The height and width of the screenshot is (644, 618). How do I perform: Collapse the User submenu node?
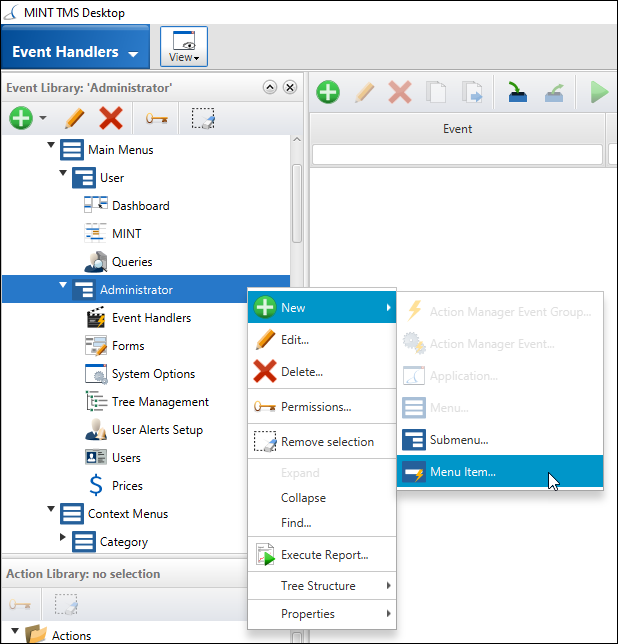[63, 172]
